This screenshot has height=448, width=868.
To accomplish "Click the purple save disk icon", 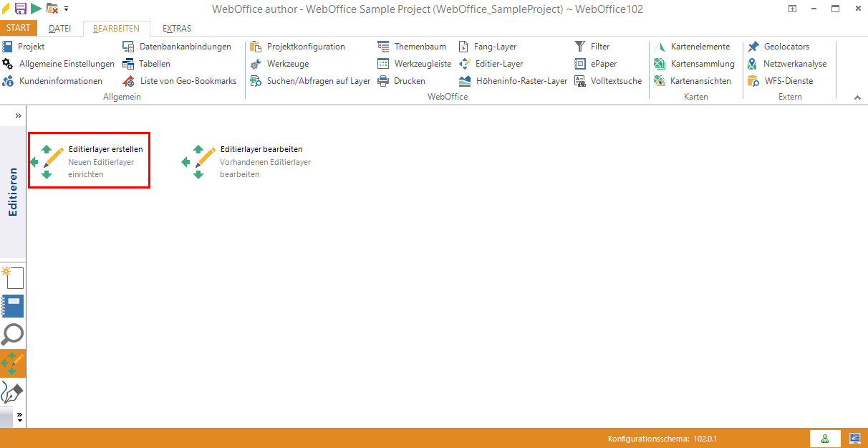I will (x=20, y=9).
